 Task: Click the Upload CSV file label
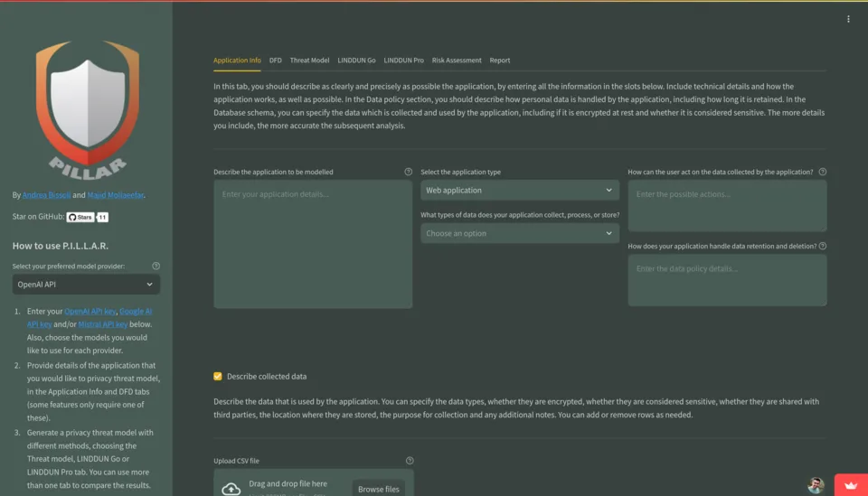coord(236,461)
